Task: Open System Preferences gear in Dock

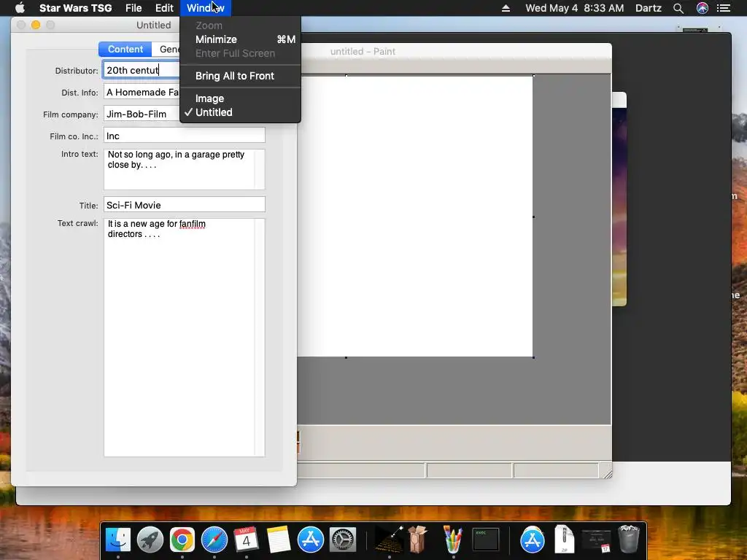Action: point(343,540)
